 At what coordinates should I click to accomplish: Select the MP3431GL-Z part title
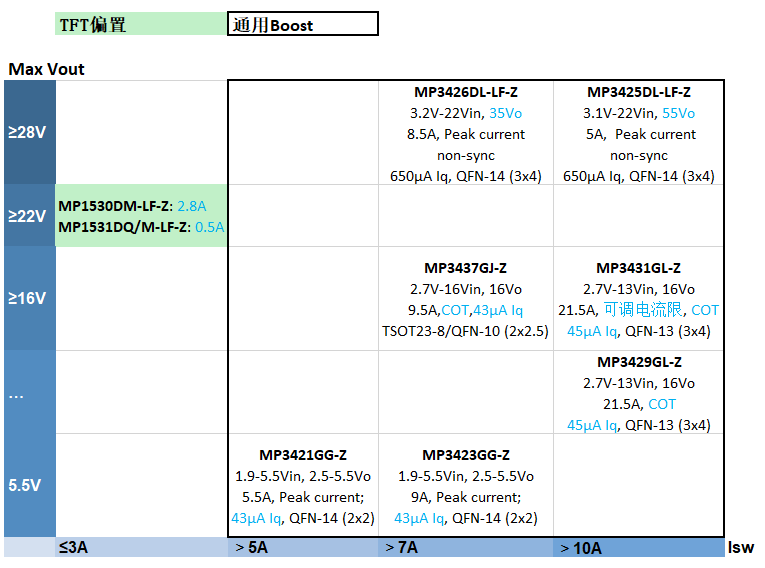(x=639, y=268)
